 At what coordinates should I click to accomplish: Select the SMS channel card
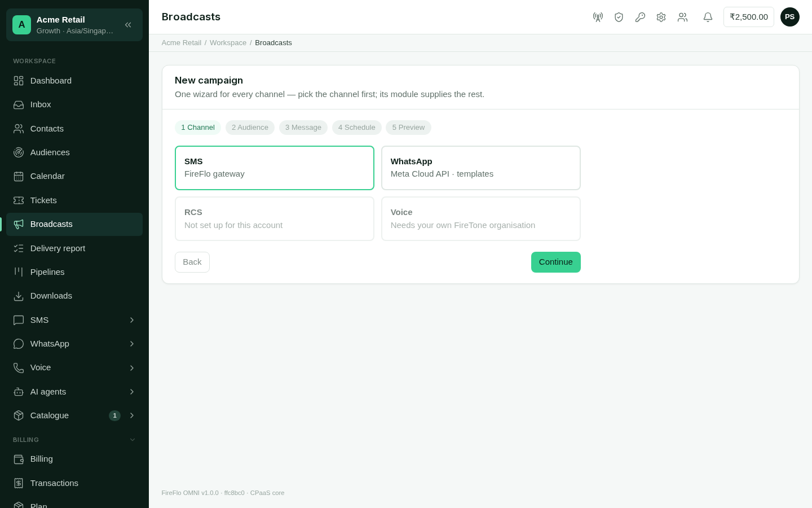tap(275, 168)
